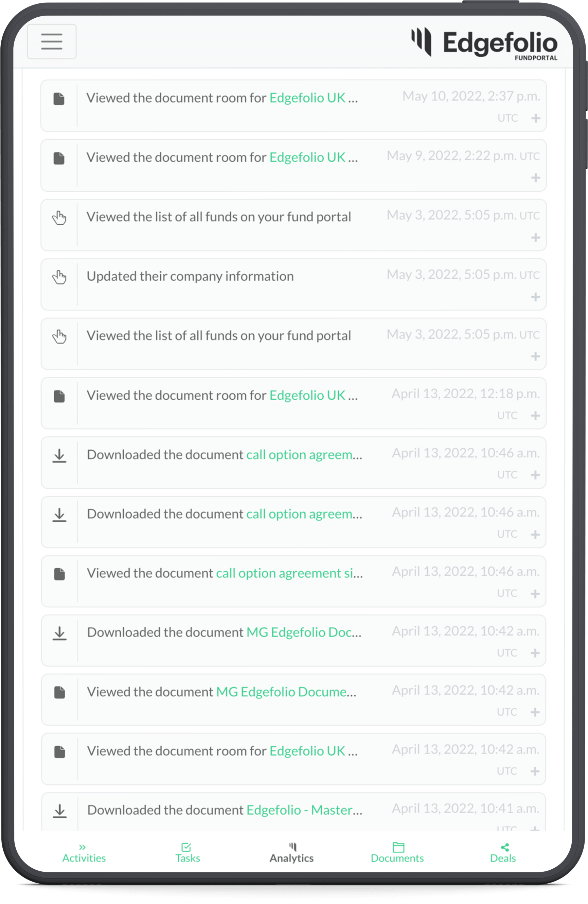This screenshot has height=904, width=588.
Task: Open the Analytics tab
Action: (x=291, y=853)
